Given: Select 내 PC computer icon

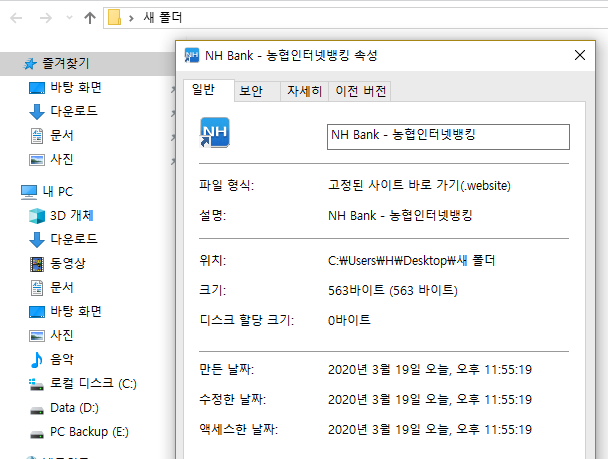Looking at the screenshot, I should point(29,192).
